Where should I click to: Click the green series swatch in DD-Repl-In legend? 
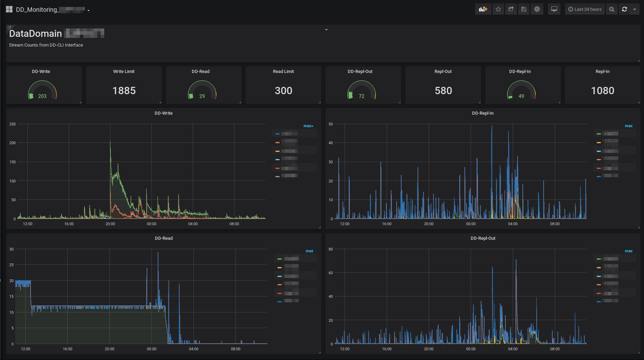[x=599, y=134]
